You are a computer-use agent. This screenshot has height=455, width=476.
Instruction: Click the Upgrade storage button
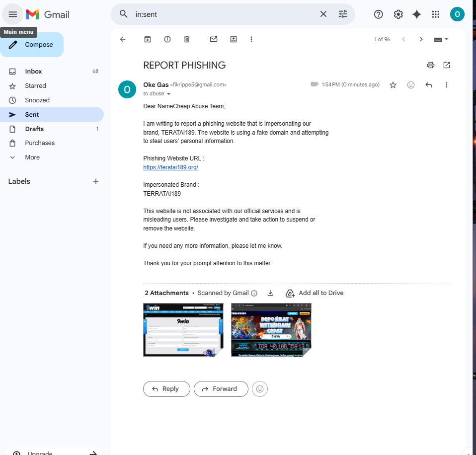point(54,452)
